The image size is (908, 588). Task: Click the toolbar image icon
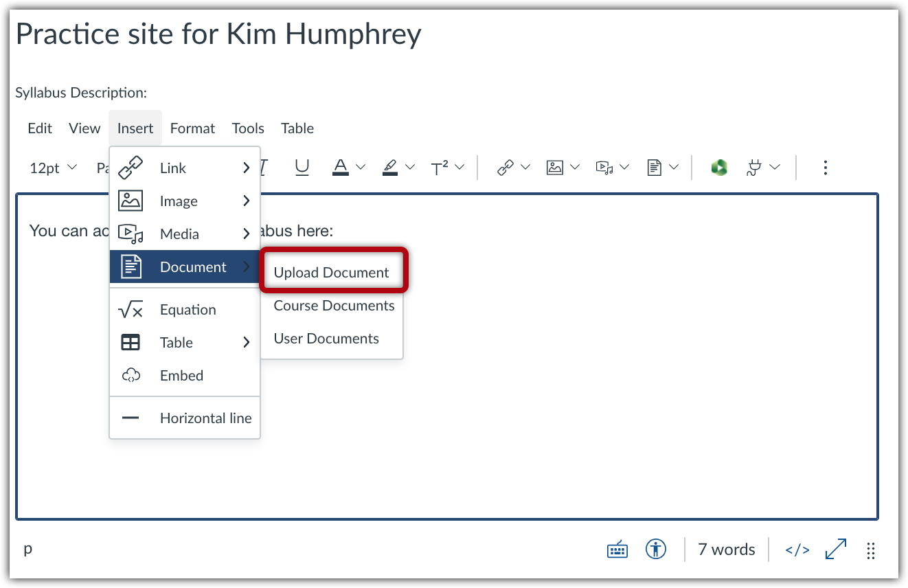tap(555, 168)
